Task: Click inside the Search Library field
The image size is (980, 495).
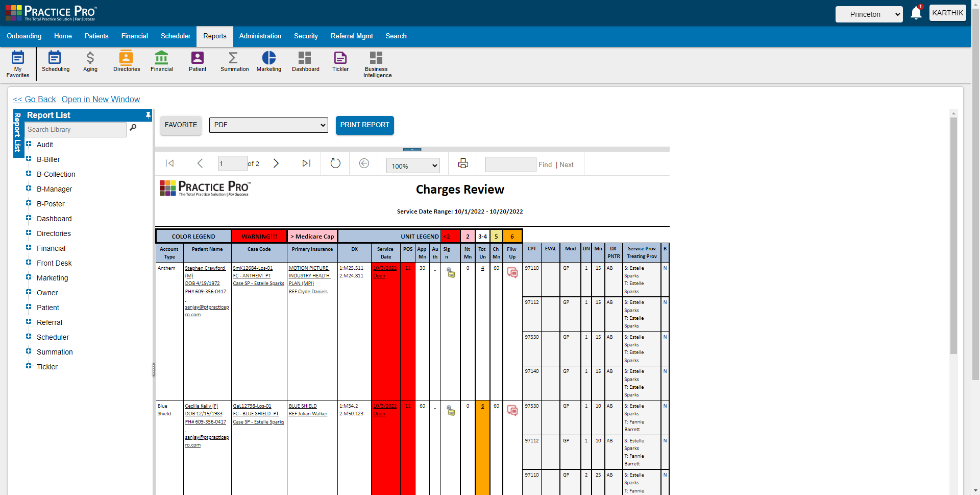Action: 75,129
